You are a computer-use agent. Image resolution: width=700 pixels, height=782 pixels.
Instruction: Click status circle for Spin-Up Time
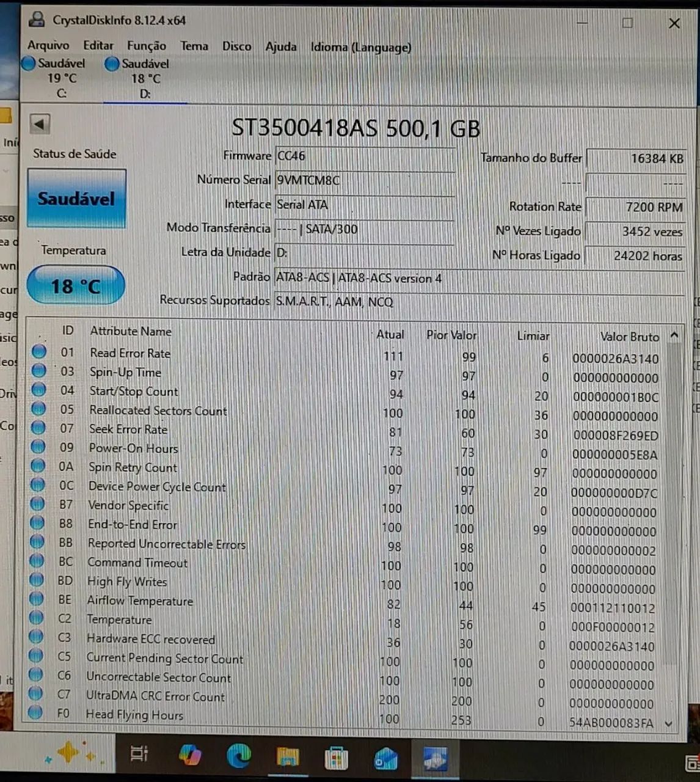39,370
